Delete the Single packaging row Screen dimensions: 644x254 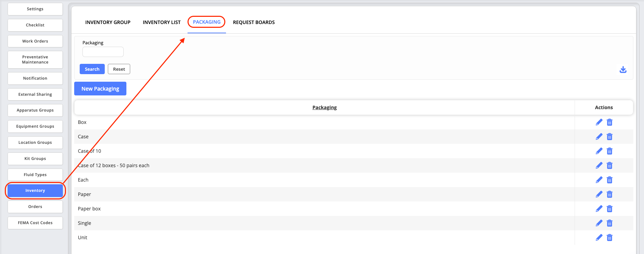[x=610, y=223]
